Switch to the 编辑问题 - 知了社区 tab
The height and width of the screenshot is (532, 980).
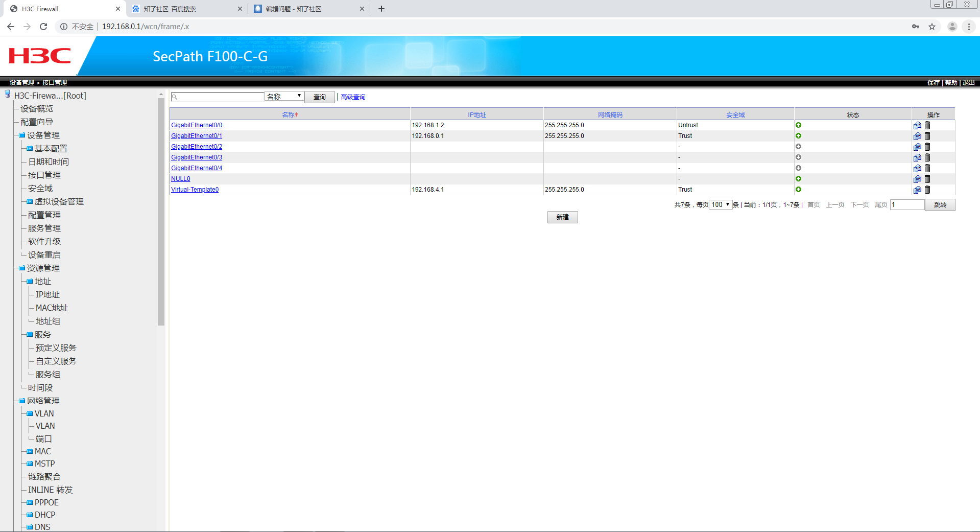coord(309,9)
